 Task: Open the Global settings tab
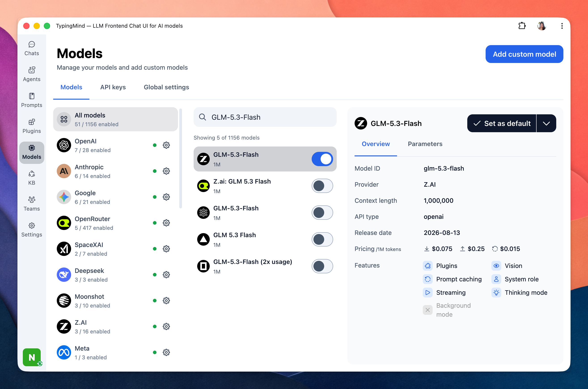click(x=166, y=87)
